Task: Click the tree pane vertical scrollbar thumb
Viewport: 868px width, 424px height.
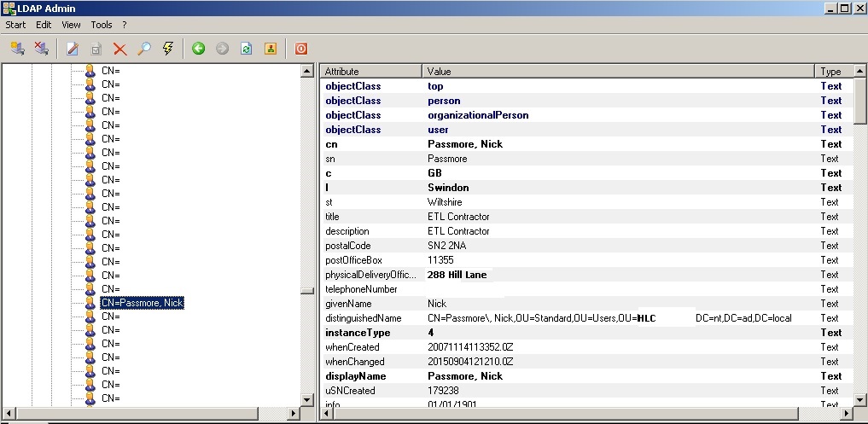Action: (x=307, y=291)
